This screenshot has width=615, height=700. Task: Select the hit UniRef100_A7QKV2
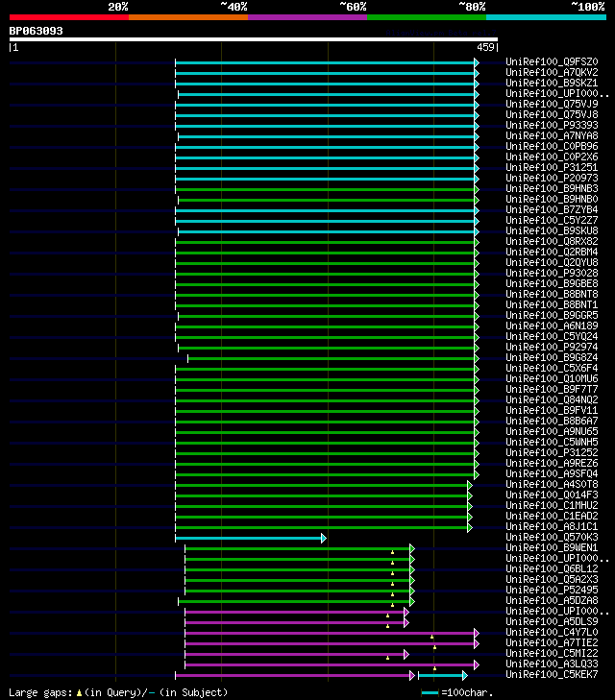(x=552, y=72)
